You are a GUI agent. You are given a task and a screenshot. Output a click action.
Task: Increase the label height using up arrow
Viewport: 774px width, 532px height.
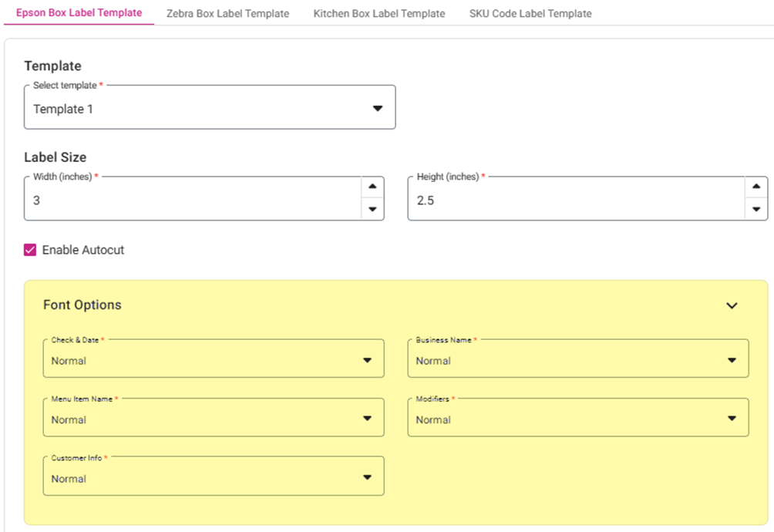tap(756, 187)
